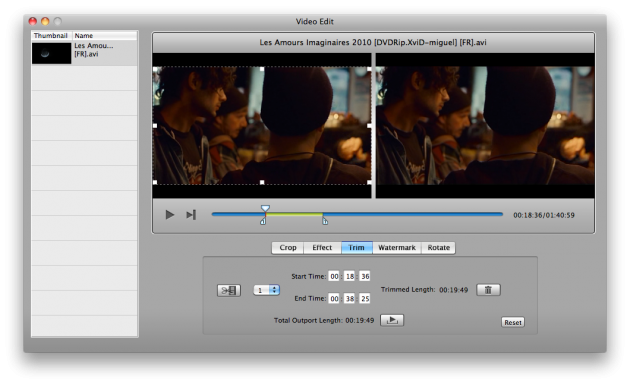
Task: Click the bottom-center crop handle
Action: (262, 182)
